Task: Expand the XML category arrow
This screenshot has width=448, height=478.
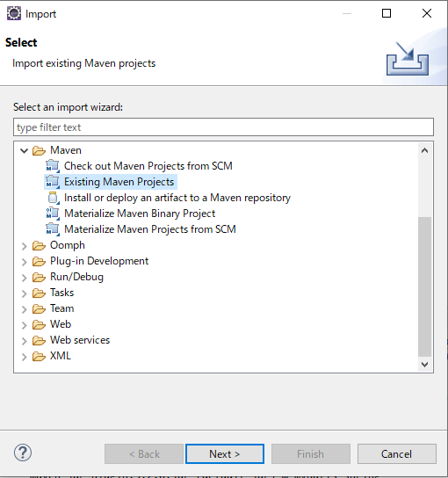Action: [24, 357]
